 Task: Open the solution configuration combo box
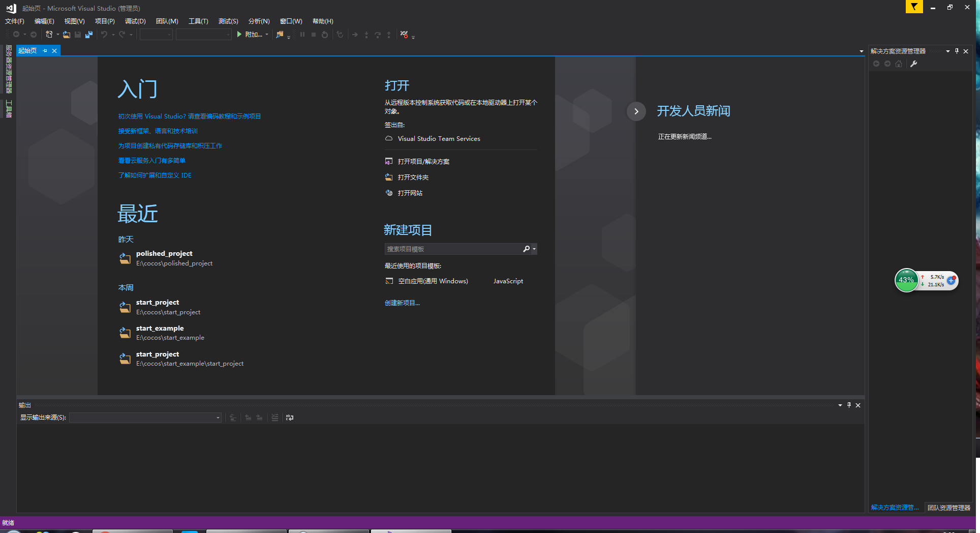pyautogui.click(x=156, y=35)
